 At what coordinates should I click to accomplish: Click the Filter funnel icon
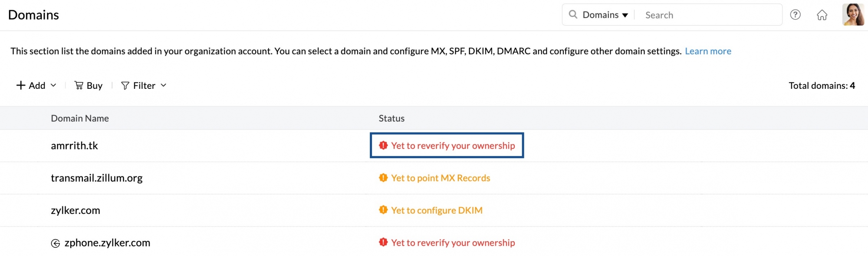(x=125, y=85)
